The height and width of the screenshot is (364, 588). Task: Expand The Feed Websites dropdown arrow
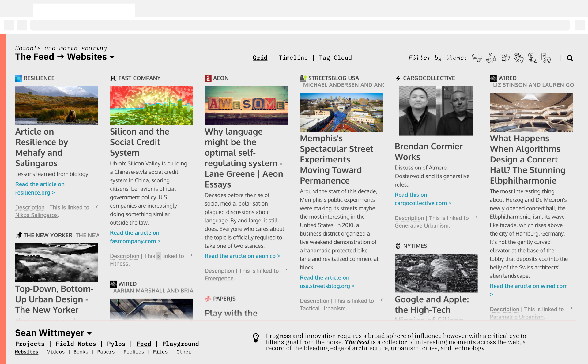coord(112,57)
